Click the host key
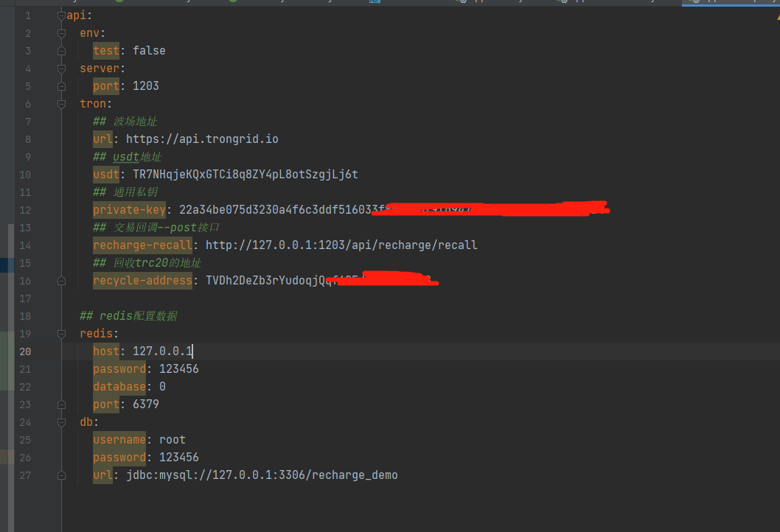Viewport: 780px width, 532px height. [x=106, y=351]
